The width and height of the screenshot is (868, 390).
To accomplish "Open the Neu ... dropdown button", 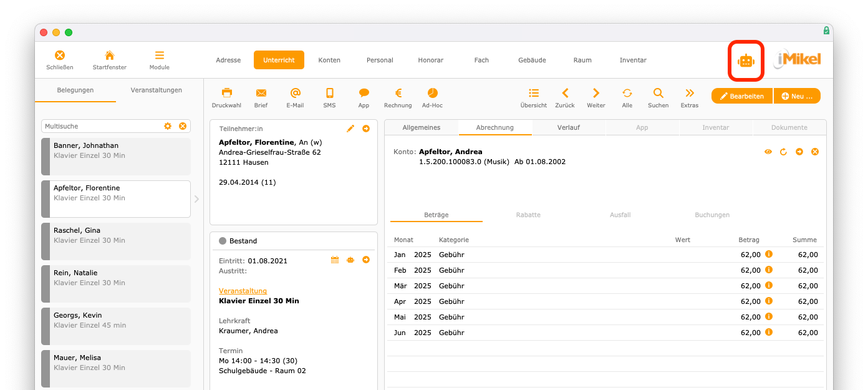I will pos(797,96).
